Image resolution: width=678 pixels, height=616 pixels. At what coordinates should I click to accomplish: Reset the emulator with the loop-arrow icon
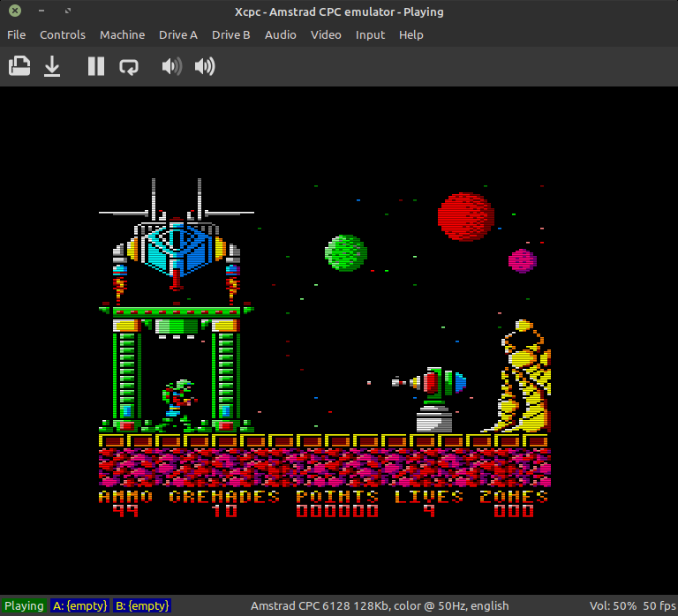click(129, 66)
